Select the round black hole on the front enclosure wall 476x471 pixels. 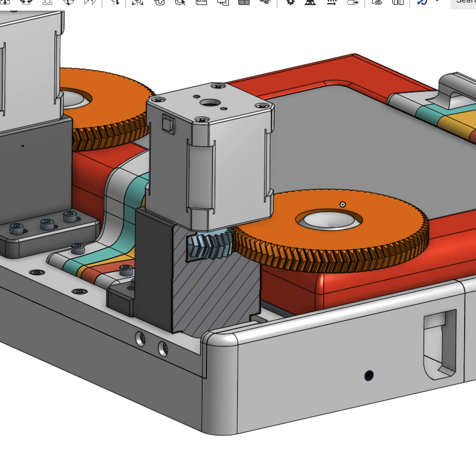(369, 375)
